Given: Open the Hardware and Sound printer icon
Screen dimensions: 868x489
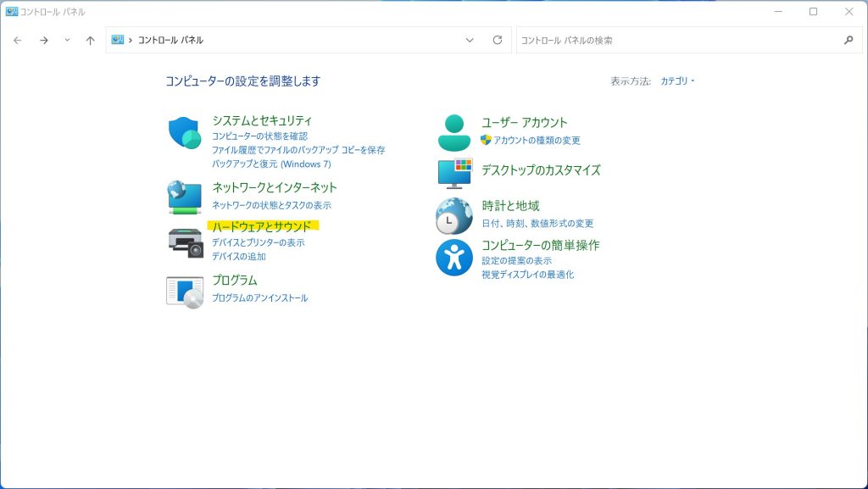Looking at the screenshot, I should (x=186, y=243).
